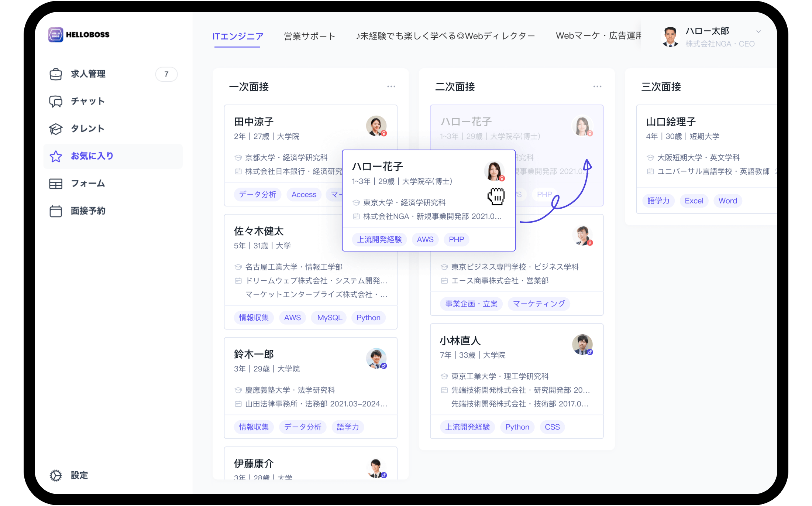Open the 一次面接 column options menu
Image resolution: width=812 pixels, height=506 pixels.
tap(391, 86)
